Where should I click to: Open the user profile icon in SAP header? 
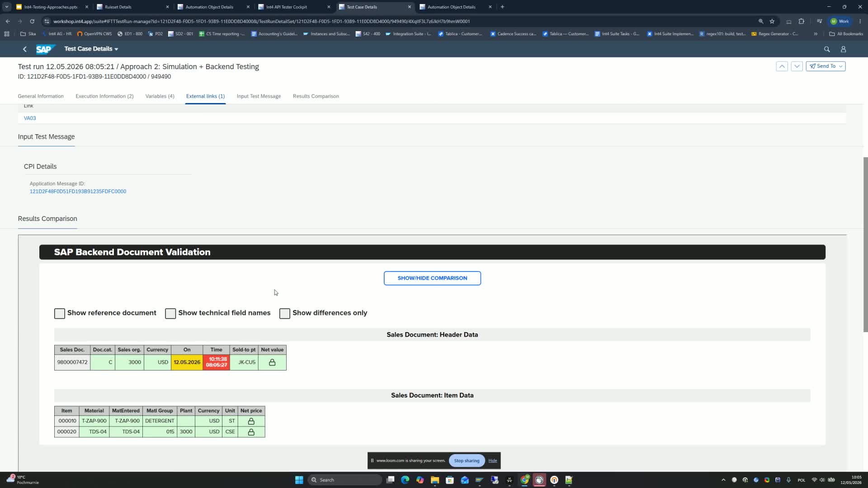[x=843, y=49]
